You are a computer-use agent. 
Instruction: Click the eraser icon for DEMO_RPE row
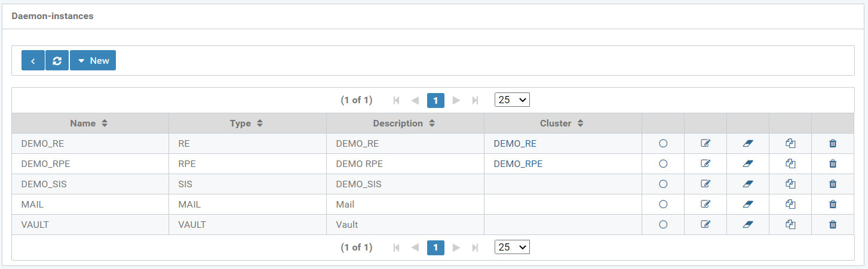(x=748, y=163)
